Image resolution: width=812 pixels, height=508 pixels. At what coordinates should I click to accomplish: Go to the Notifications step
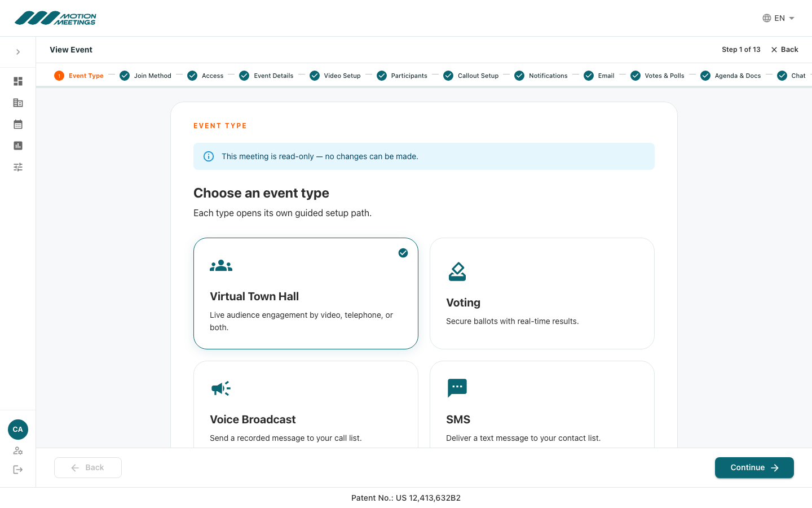click(x=541, y=76)
